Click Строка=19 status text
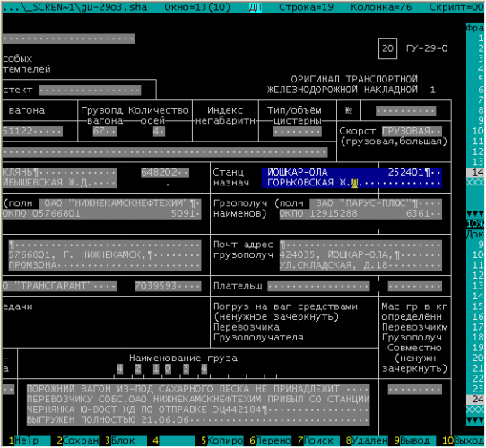This screenshot has width=486, height=448. click(x=307, y=7)
